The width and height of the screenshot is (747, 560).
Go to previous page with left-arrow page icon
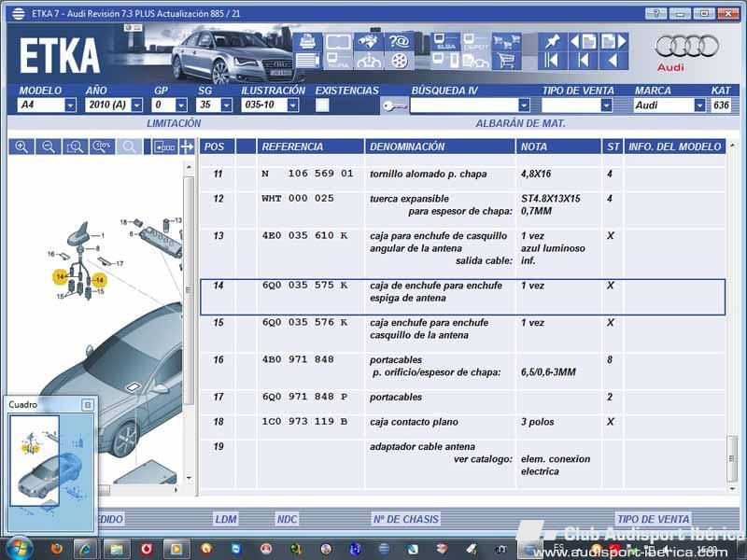click(x=583, y=42)
